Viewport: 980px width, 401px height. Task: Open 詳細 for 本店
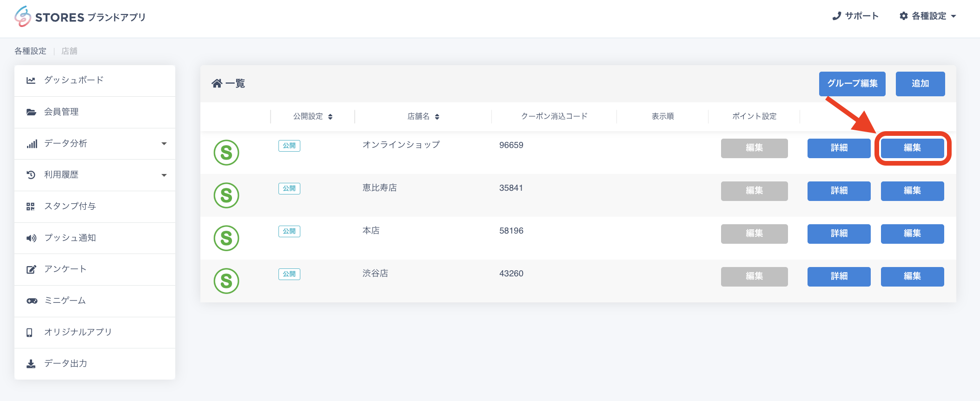point(839,234)
